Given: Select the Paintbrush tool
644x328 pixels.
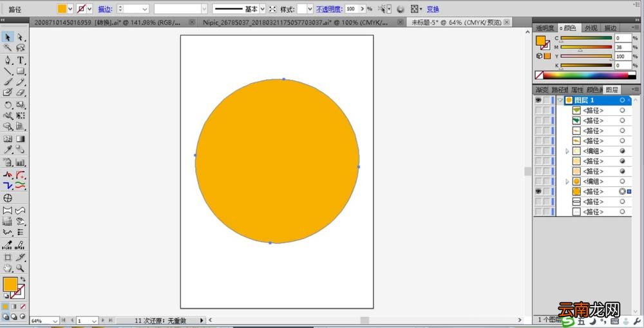Looking at the screenshot, I should [x=7, y=82].
